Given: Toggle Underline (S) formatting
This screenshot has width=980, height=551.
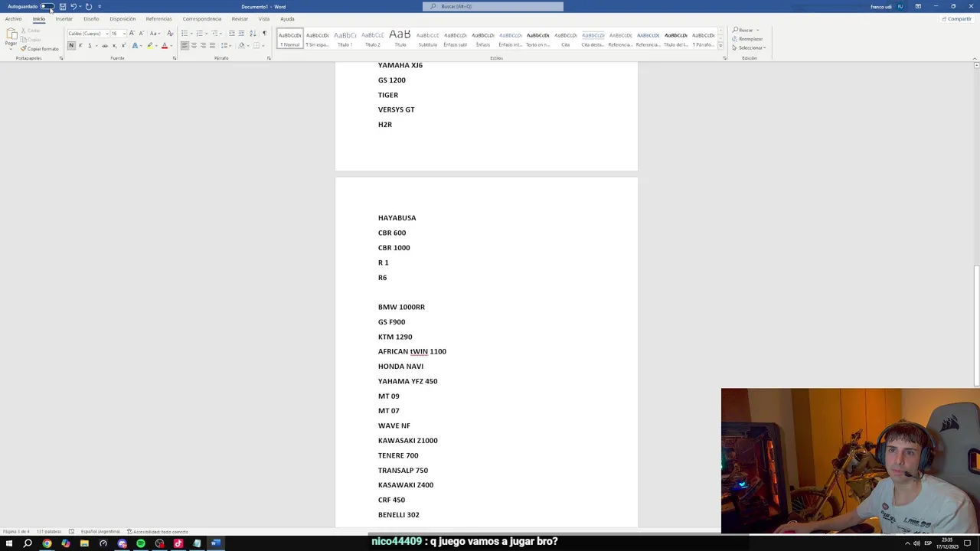Looking at the screenshot, I should pyautogui.click(x=90, y=46).
